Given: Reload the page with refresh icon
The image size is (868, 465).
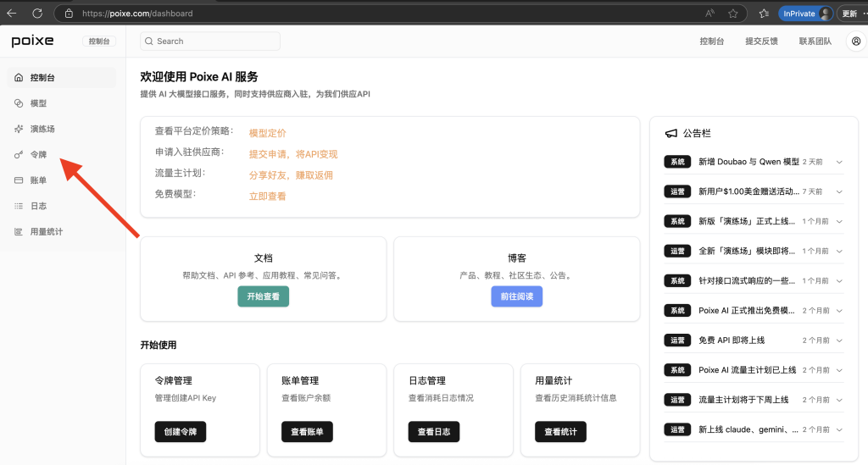Looking at the screenshot, I should pyautogui.click(x=37, y=14).
